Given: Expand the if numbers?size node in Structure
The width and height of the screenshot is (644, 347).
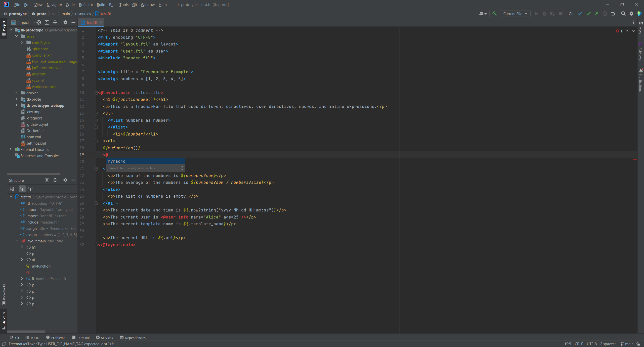Looking at the screenshot, I should (x=22, y=279).
